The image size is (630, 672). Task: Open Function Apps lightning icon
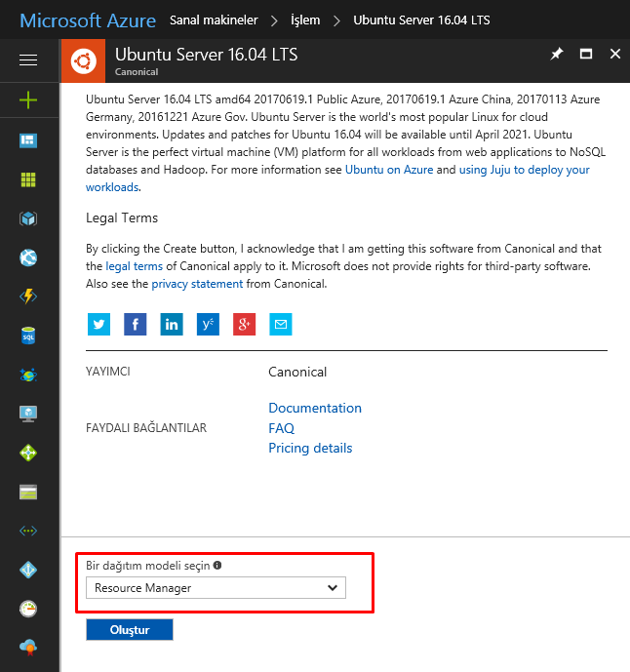coord(28,296)
